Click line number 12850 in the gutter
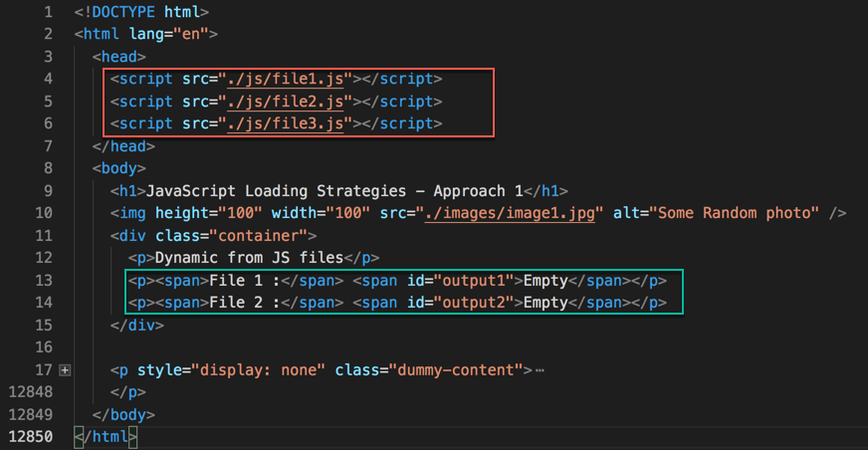 click(x=31, y=437)
